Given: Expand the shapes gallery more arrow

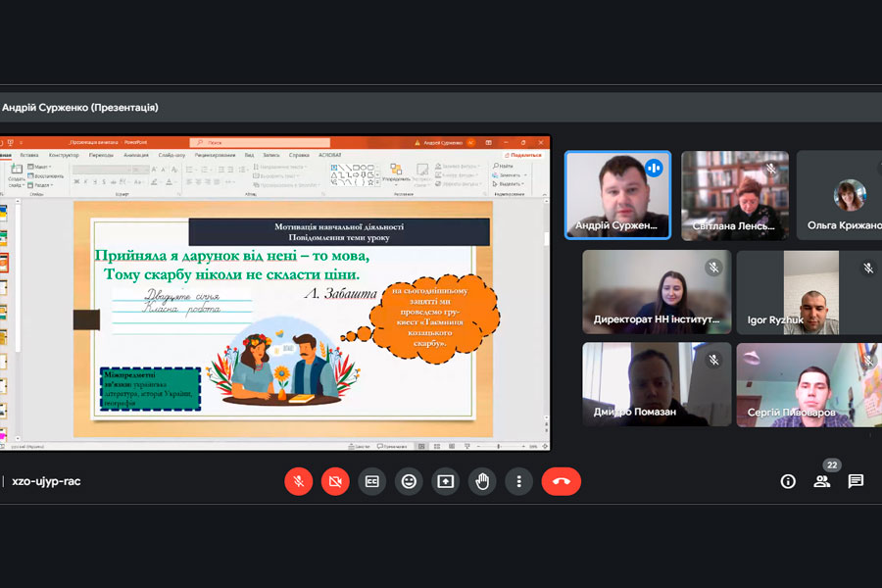Looking at the screenshot, I should (x=377, y=182).
